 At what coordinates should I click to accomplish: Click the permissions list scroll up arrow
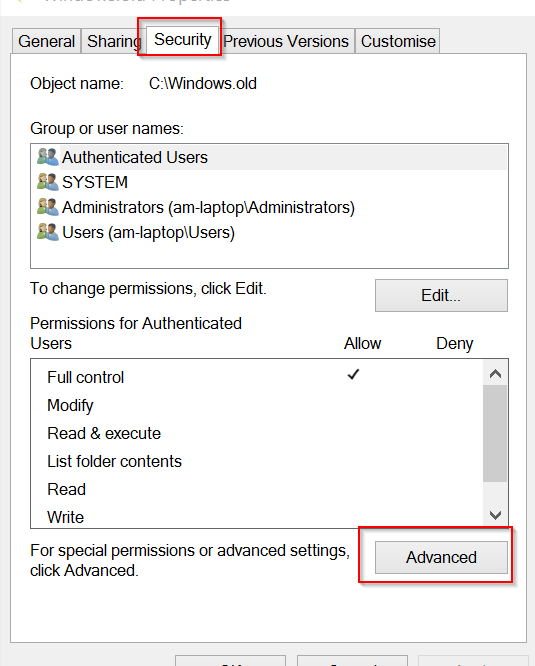point(495,373)
